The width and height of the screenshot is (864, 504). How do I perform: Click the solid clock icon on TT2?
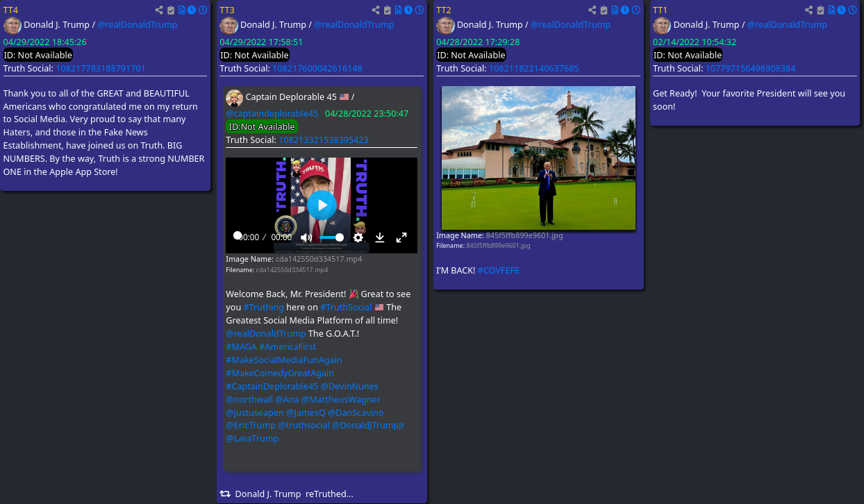tap(625, 10)
